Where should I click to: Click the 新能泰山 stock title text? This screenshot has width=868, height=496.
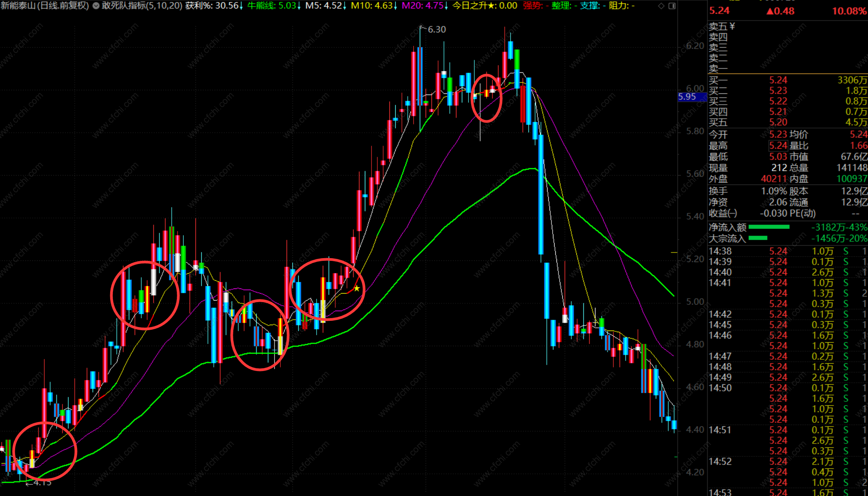click(x=18, y=6)
